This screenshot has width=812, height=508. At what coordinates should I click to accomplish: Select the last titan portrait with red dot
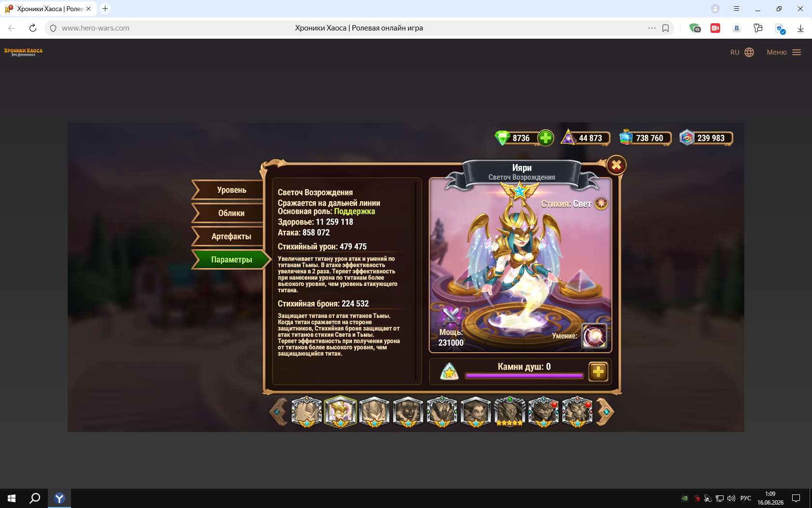[577, 412]
